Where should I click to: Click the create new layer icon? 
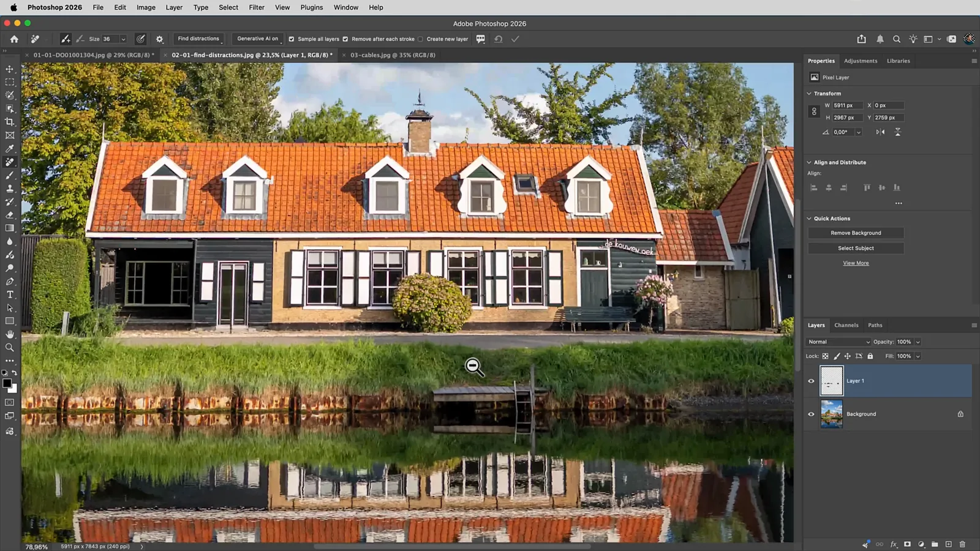pyautogui.click(x=948, y=544)
